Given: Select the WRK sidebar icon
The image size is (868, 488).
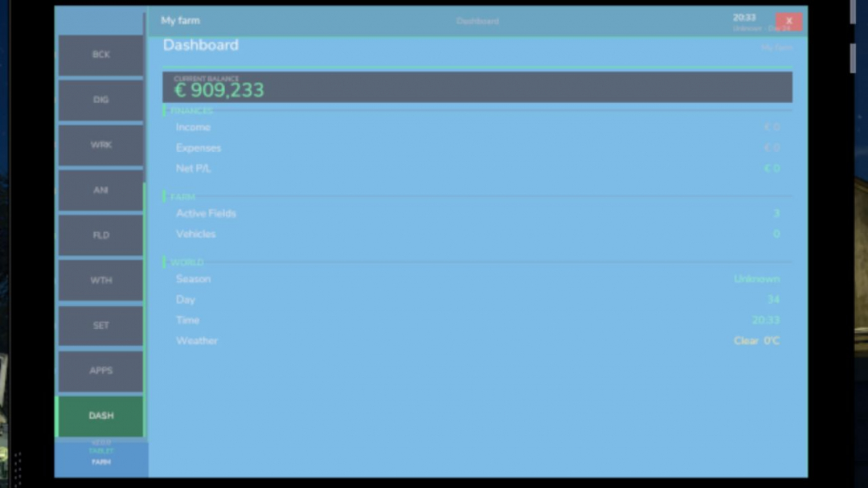Looking at the screenshot, I should click(100, 145).
